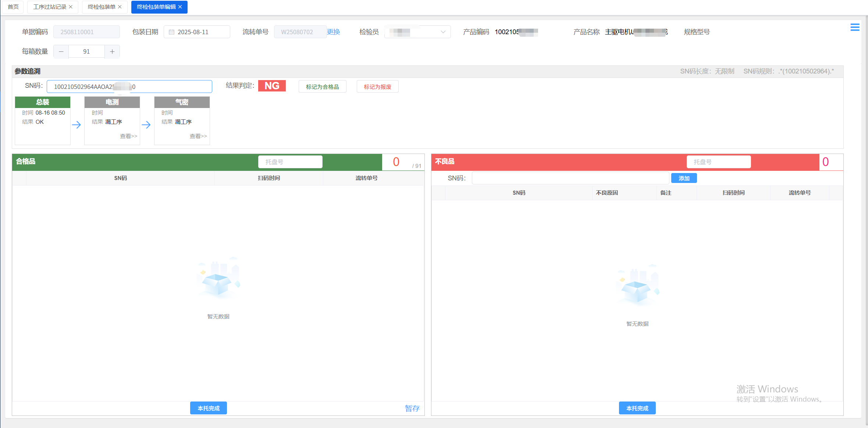Image resolution: width=868 pixels, height=428 pixels.
Task: Open the hamburger menu icon at top right
Action: tap(855, 27)
